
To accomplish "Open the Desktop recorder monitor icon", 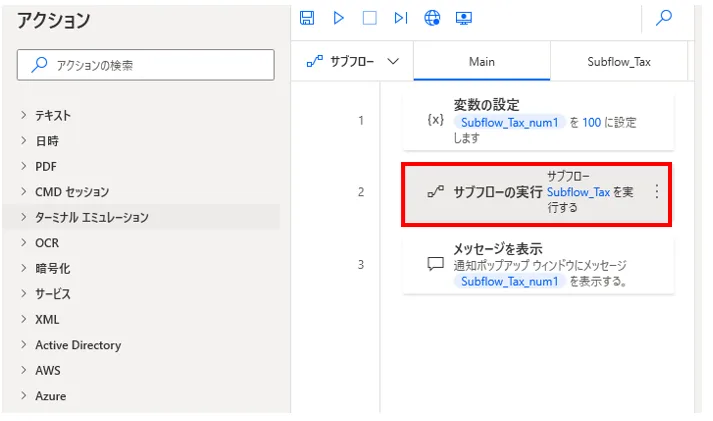I will [463, 18].
